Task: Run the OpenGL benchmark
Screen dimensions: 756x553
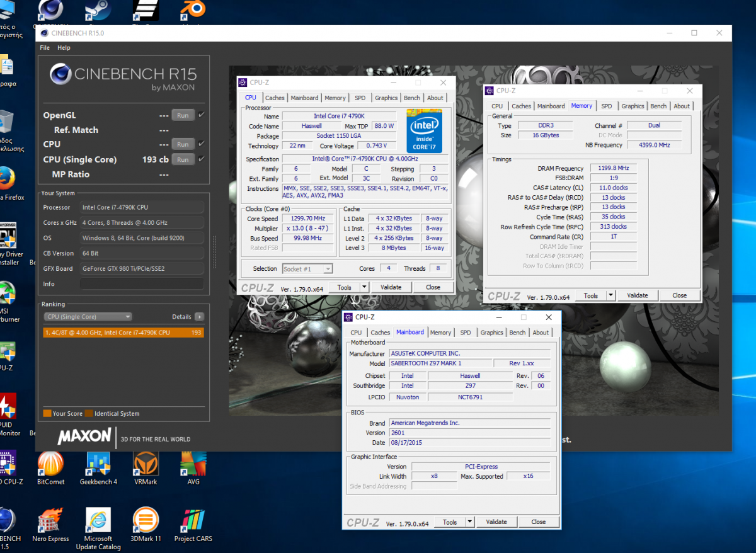Action: 183,115
